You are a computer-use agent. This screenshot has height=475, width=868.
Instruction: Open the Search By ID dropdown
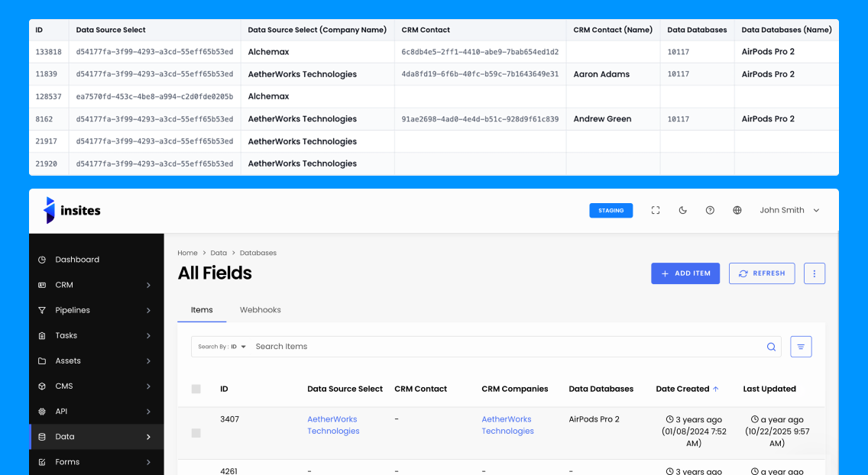coord(222,347)
